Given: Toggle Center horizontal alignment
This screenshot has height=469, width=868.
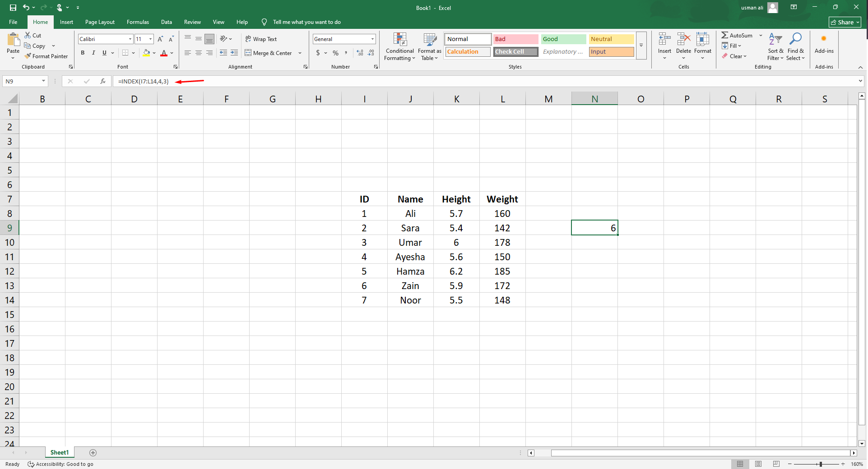Looking at the screenshot, I should [x=199, y=53].
